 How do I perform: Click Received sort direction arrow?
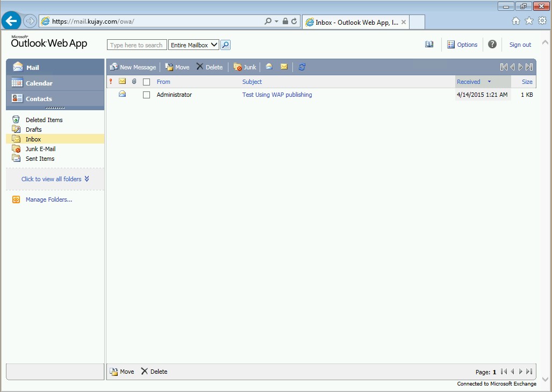(x=489, y=82)
